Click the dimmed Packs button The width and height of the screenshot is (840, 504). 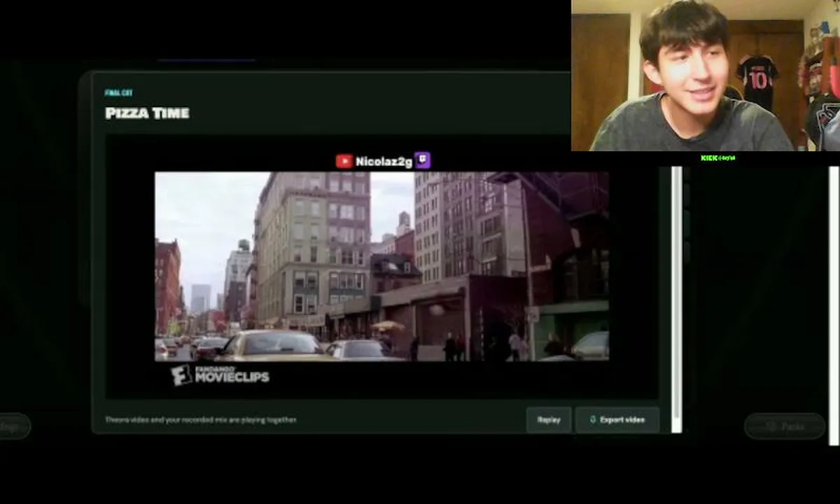[785, 426]
